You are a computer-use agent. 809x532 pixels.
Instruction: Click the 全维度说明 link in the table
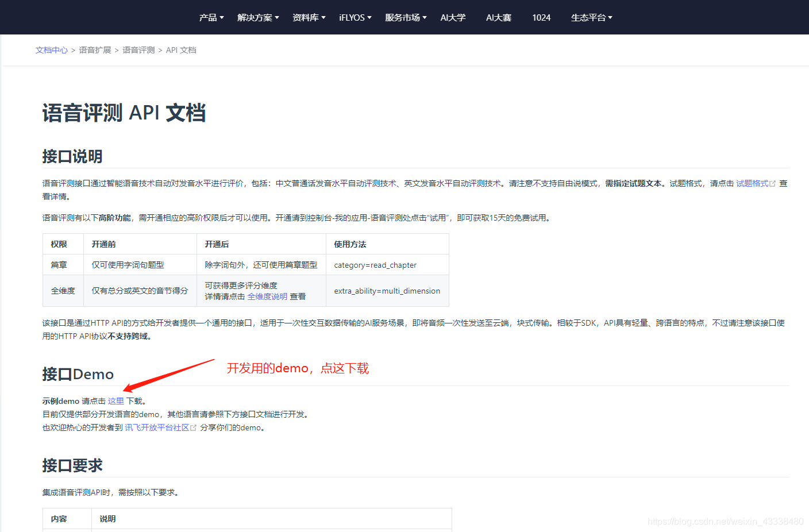[x=267, y=296]
